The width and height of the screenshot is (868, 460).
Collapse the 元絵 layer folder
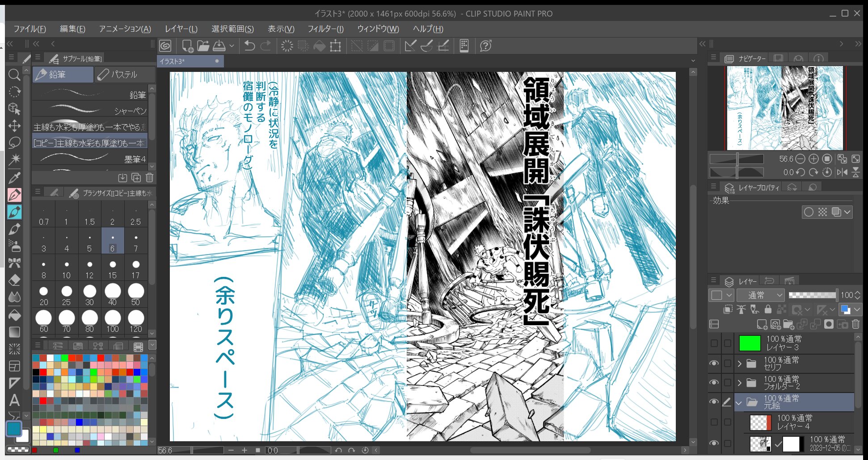point(739,402)
